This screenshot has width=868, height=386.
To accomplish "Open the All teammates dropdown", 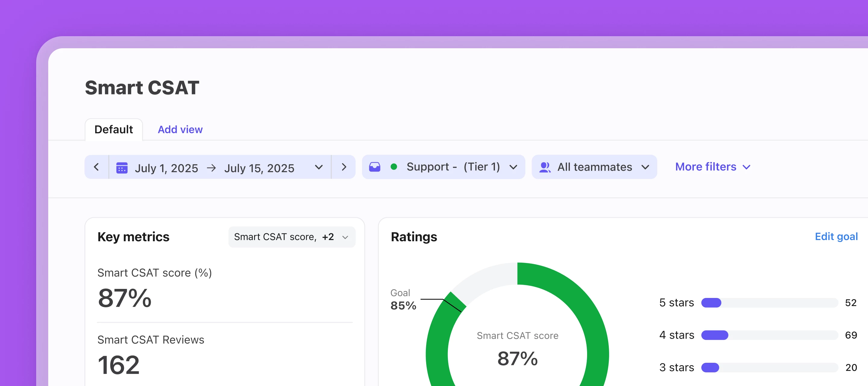I will click(x=594, y=167).
